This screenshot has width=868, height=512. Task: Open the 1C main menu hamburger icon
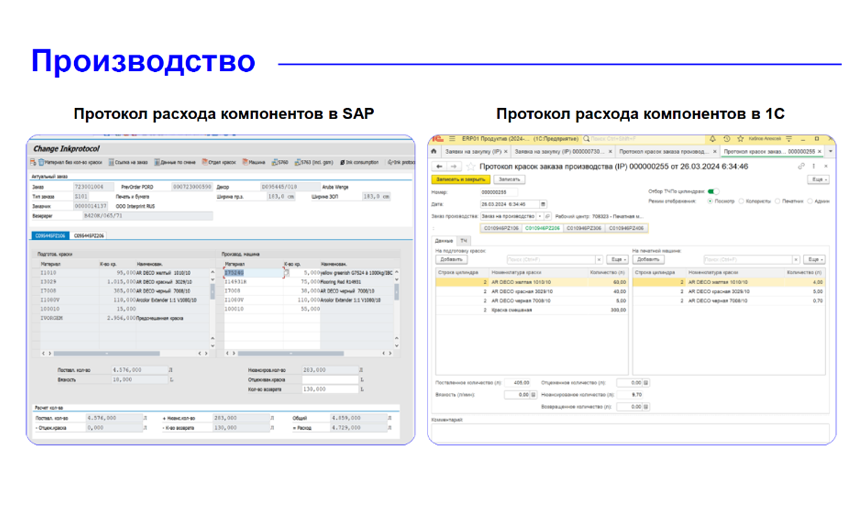[x=452, y=138]
